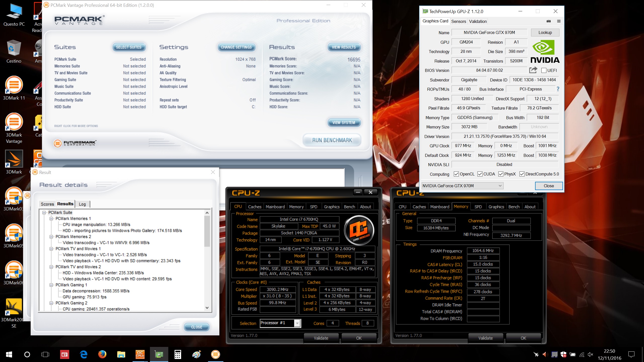
Task: Click OK button in right CPU-Z window
Action: coord(523,338)
